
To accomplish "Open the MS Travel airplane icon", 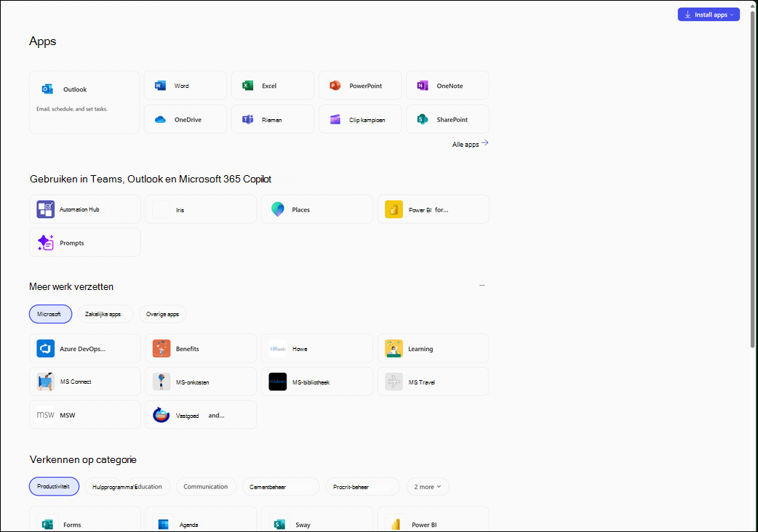I will point(394,382).
